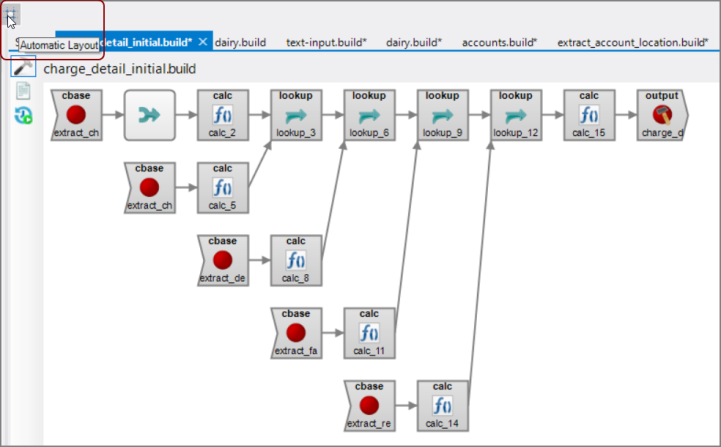Viewport: 721px width, 447px height.
Task: Click the document page icon in sidebar
Action: click(x=23, y=92)
